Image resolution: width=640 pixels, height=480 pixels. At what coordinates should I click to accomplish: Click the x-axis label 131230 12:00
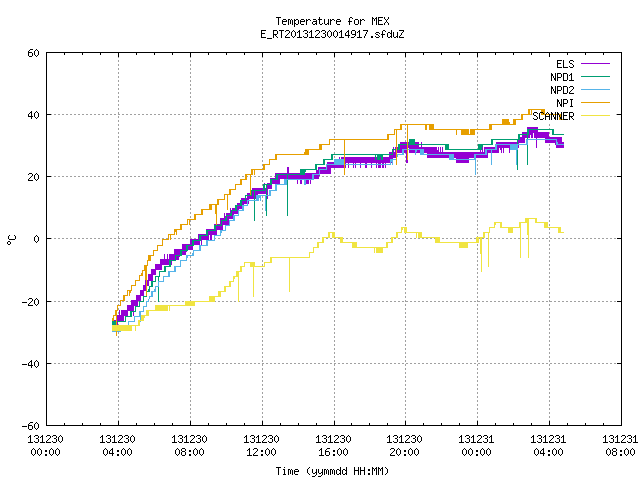261,446
